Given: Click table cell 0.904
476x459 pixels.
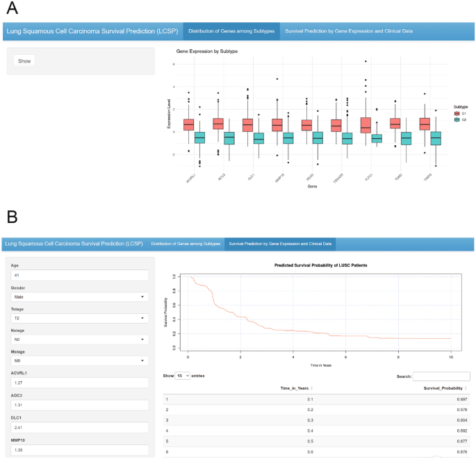Looking at the screenshot, I should [x=462, y=421].
